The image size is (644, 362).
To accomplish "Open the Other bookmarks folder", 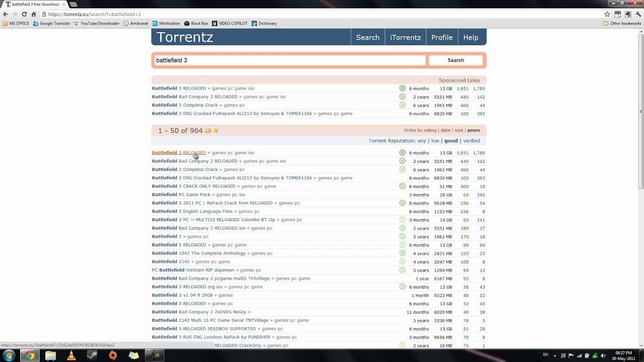I will click(x=622, y=23).
